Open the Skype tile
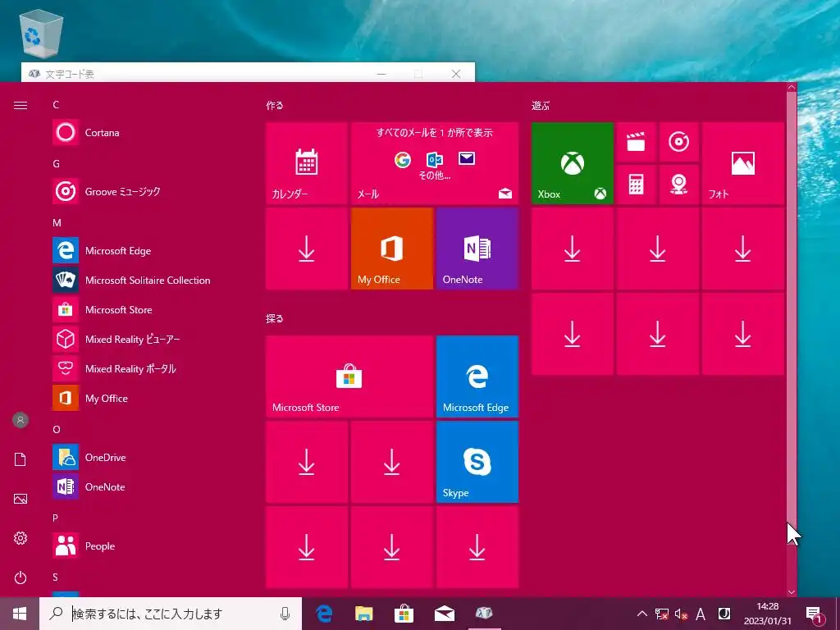 click(x=477, y=462)
